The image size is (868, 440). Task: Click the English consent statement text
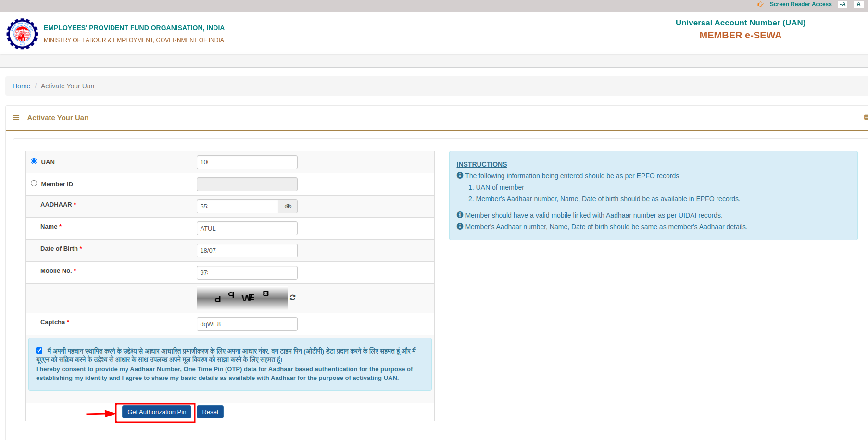224,374
